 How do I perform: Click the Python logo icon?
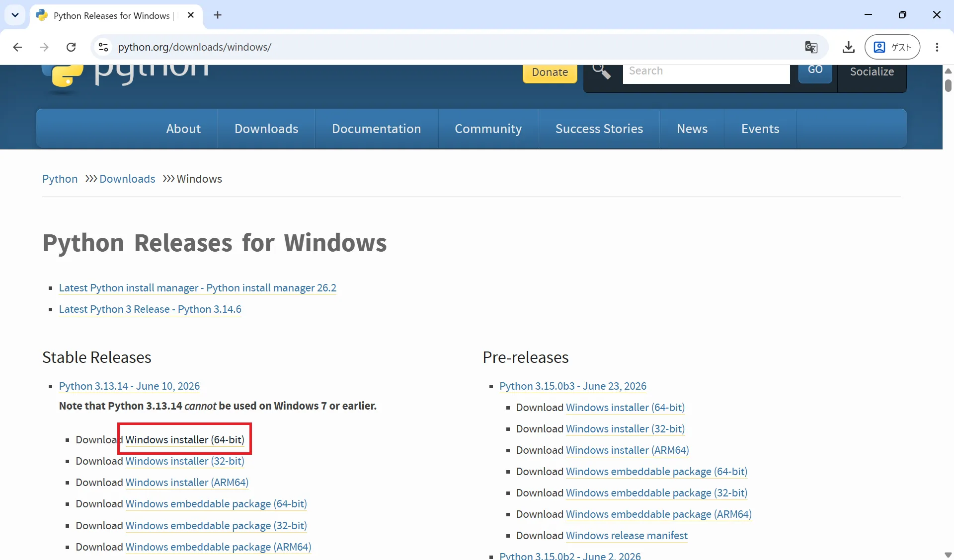[x=62, y=77]
